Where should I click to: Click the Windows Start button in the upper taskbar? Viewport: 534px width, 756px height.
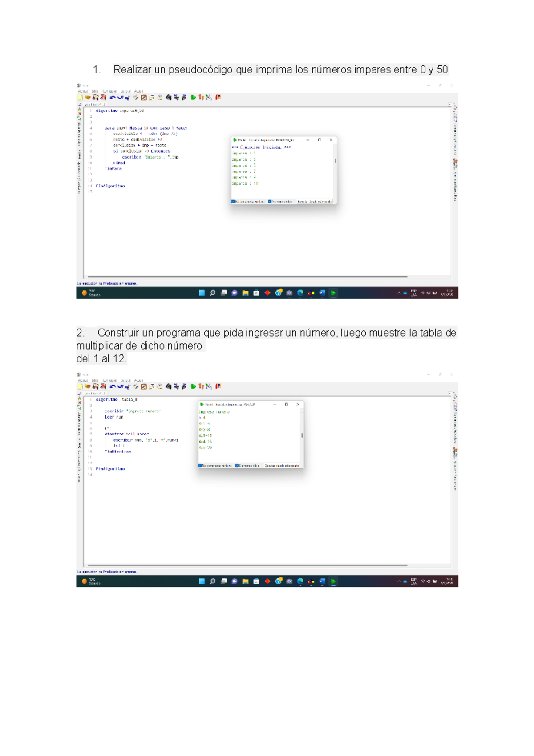click(202, 293)
